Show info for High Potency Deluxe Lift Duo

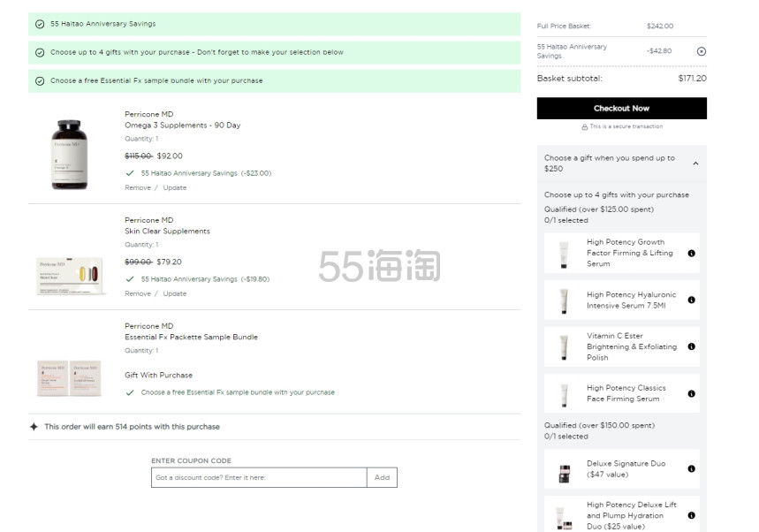point(691,515)
